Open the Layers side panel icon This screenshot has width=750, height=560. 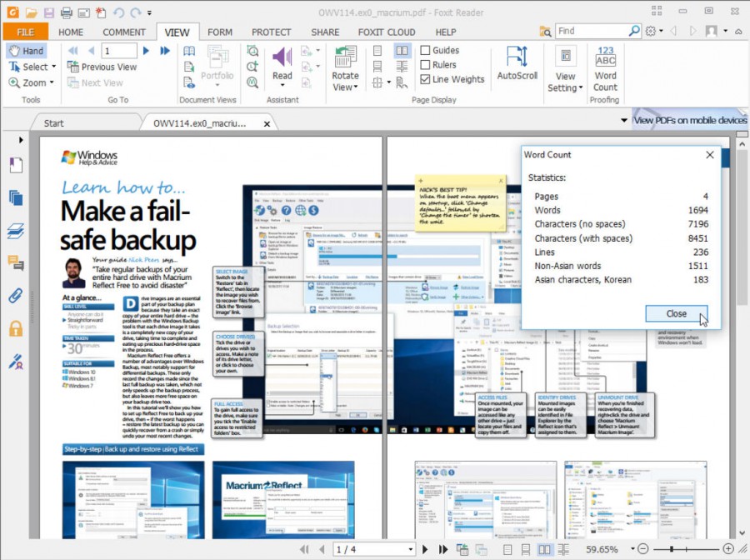click(16, 231)
